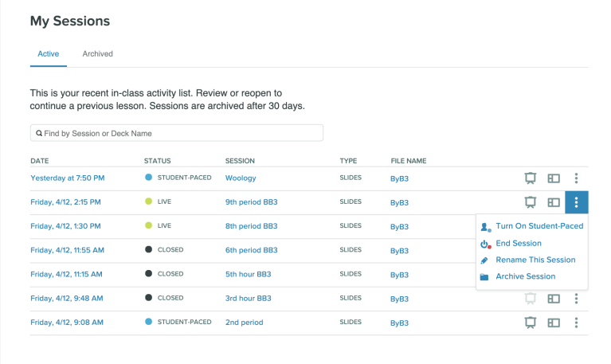611x364 pixels.
Task: Open the 8th period BB3 session link
Action: pos(251,226)
